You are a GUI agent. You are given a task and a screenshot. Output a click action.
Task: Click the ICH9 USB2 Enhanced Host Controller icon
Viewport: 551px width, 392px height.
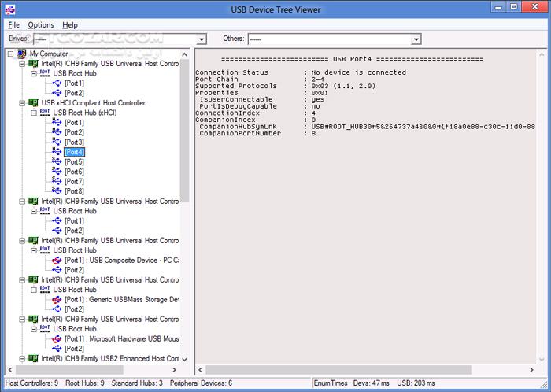[x=33, y=358]
